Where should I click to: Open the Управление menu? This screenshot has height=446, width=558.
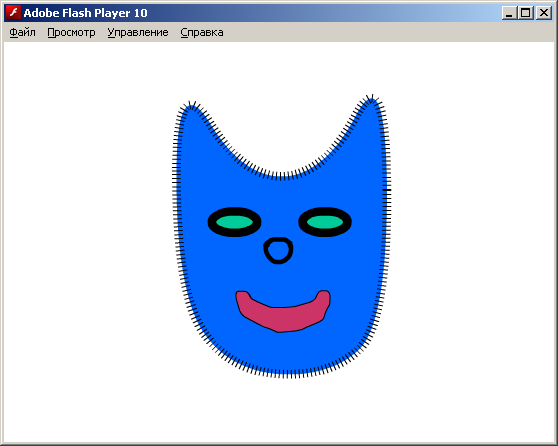pos(138,32)
